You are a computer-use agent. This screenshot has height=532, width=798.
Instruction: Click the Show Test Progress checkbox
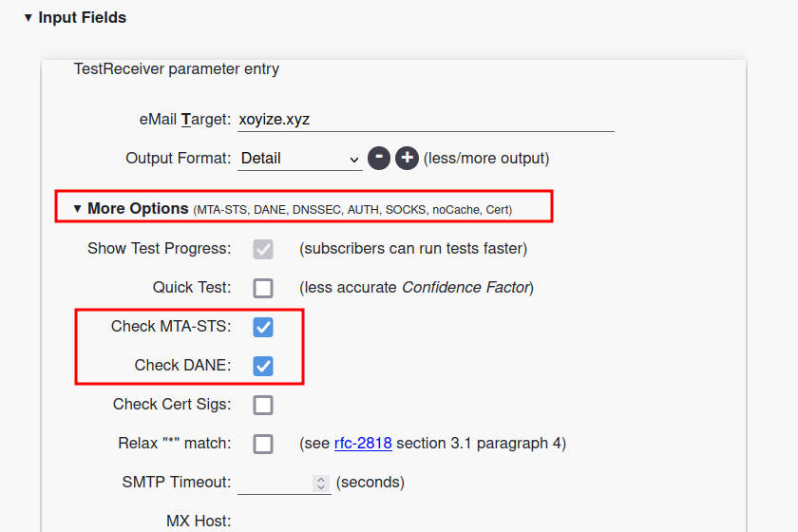tap(263, 249)
